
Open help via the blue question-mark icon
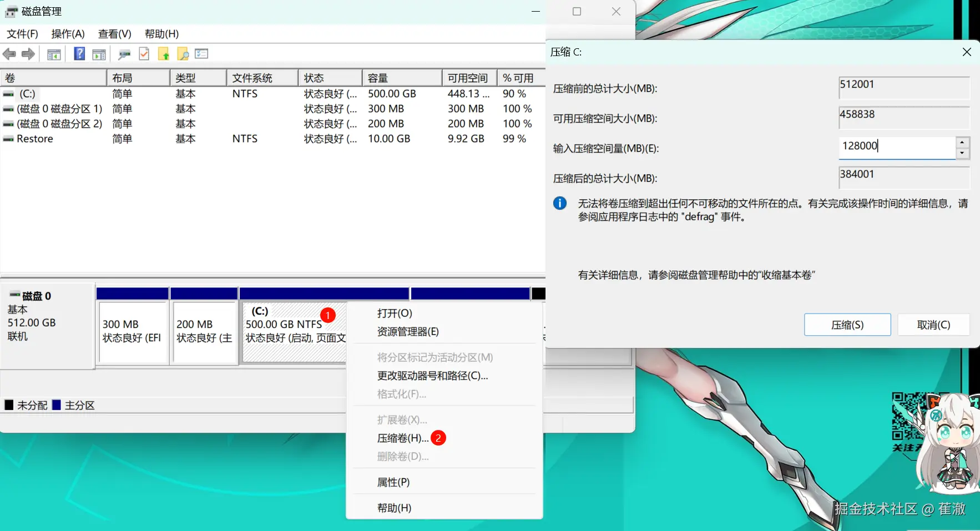(79, 54)
